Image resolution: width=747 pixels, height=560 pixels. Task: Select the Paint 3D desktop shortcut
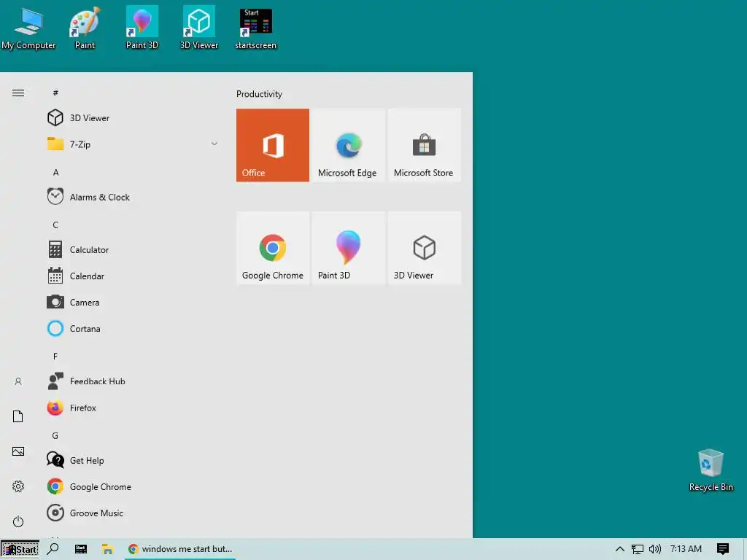(x=142, y=28)
